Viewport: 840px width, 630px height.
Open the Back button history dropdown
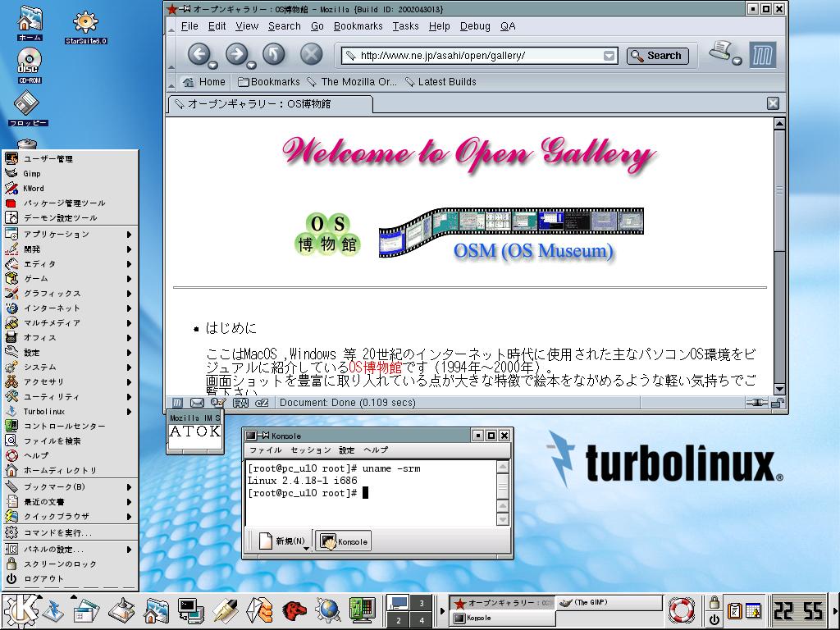pyautogui.click(x=213, y=66)
